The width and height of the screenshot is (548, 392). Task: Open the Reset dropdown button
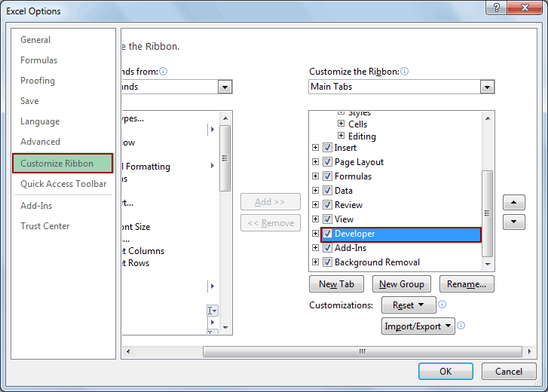pyautogui.click(x=409, y=305)
